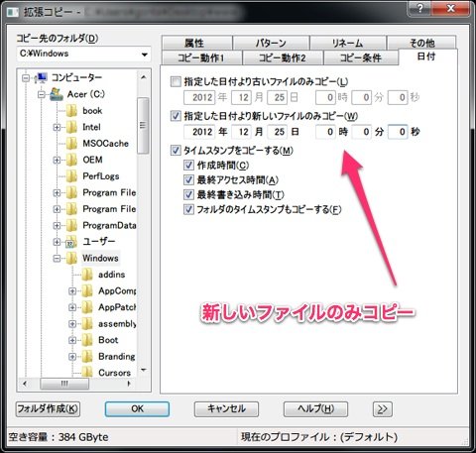Image resolution: width=476 pixels, height=453 pixels.
Task: Expand the Intel folder node
Action: [57, 127]
